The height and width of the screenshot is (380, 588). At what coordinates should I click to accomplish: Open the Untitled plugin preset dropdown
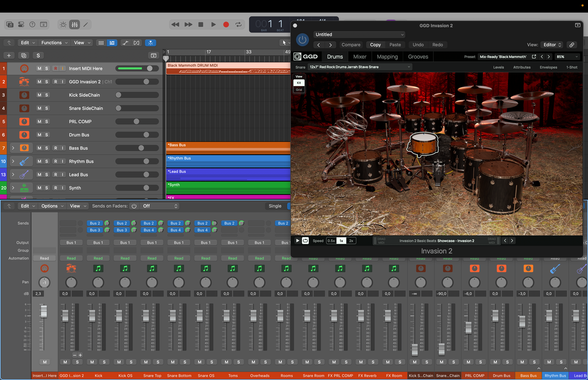click(x=359, y=35)
